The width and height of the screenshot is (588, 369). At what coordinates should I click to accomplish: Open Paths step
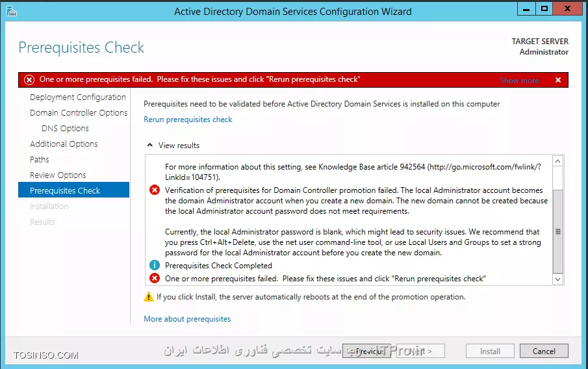[x=40, y=159]
